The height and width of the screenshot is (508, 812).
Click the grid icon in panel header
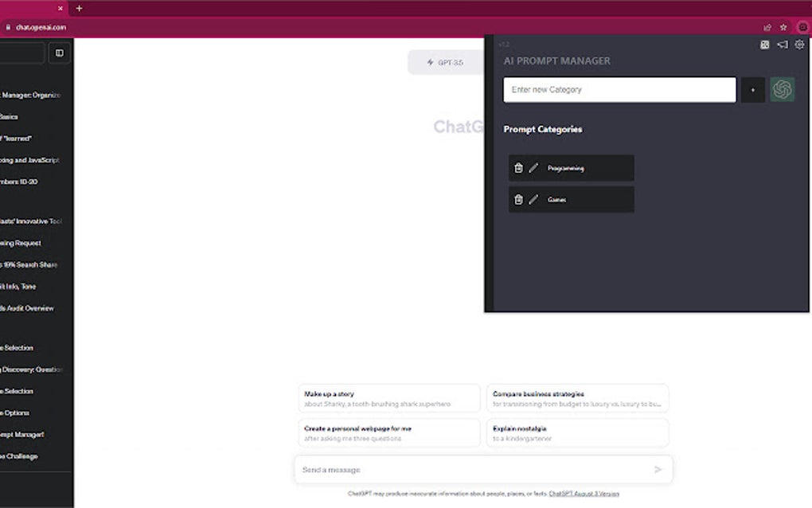[x=764, y=45]
